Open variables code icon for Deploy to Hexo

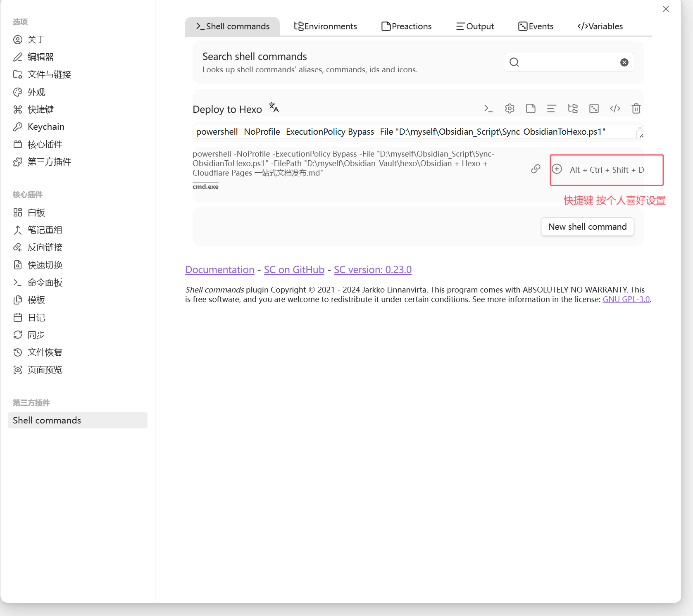[615, 109]
